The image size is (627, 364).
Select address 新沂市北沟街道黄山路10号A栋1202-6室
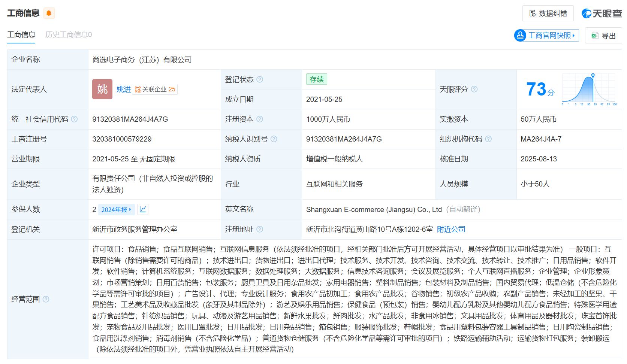(x=369, y=229)
